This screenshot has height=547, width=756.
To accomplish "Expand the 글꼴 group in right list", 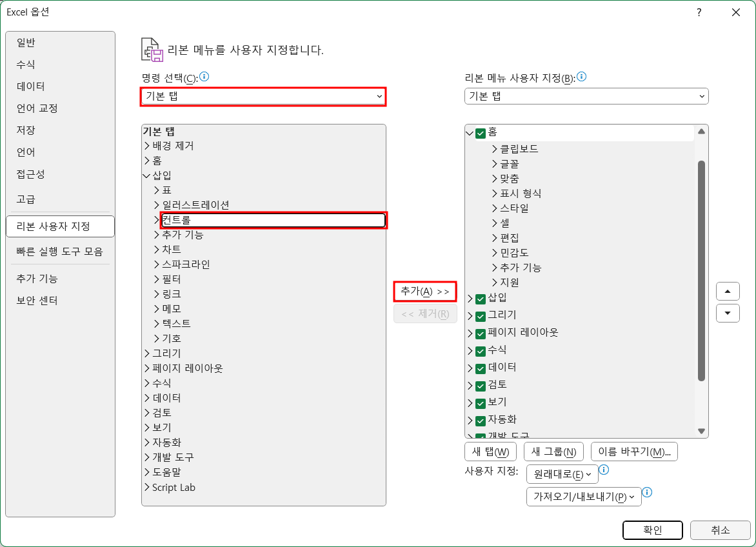I will [494, 164].
